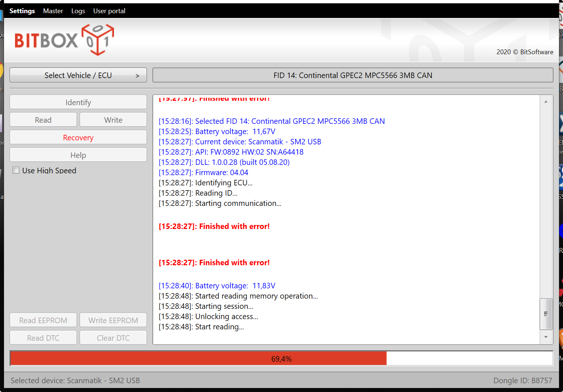Image resolution: width=563 pixels, height=392 pixels.
Task: Expand the Select Vehicle / ECU menu
Action: (78, 75)
